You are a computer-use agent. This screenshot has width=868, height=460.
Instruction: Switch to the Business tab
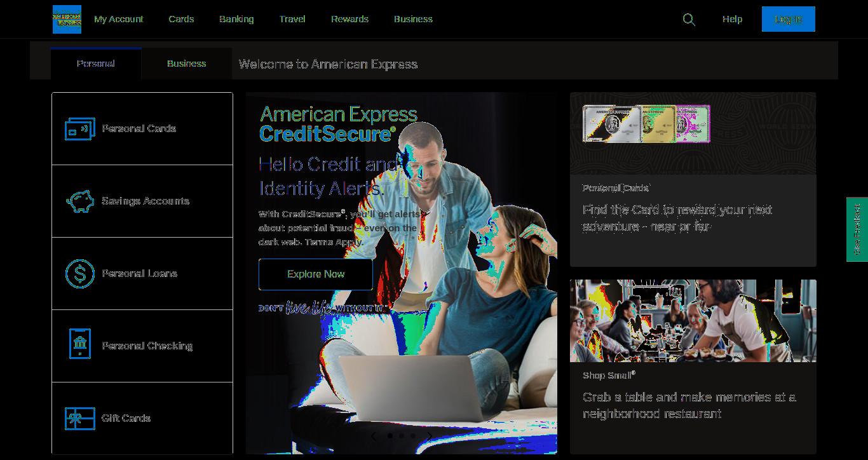click(186, 64)
